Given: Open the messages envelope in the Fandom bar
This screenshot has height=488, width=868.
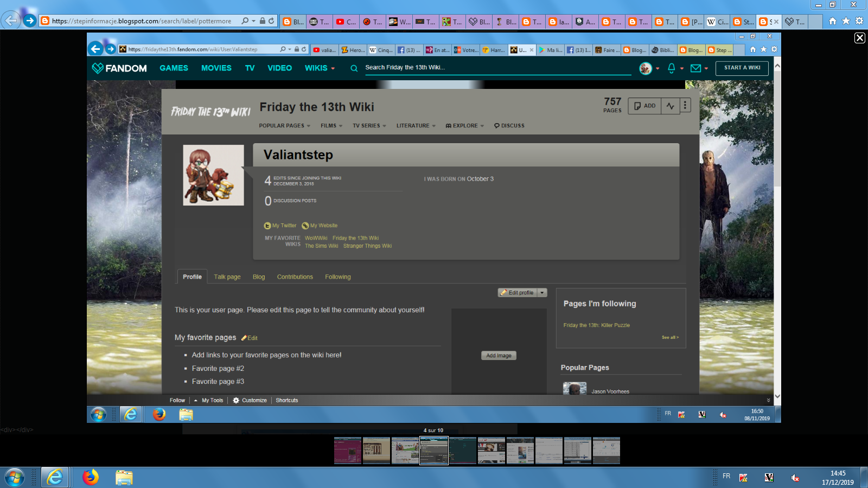Looking at the screenshot, I should pos(699,68).
